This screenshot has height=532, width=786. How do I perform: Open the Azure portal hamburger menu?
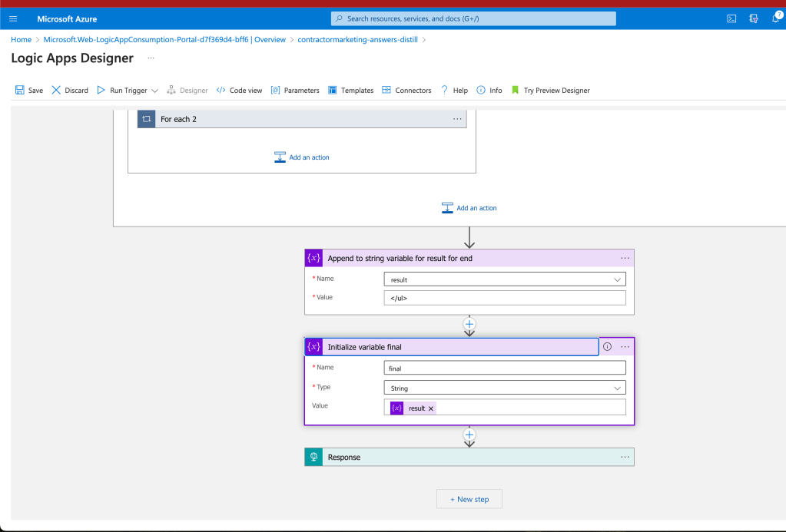pyautogui.click(x=13, y=19)
